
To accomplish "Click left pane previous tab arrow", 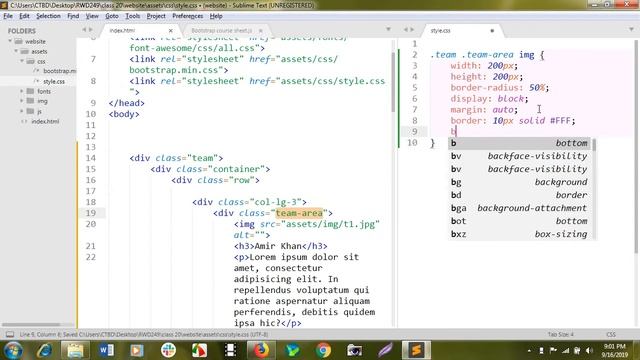I will [x=84, y=29].
